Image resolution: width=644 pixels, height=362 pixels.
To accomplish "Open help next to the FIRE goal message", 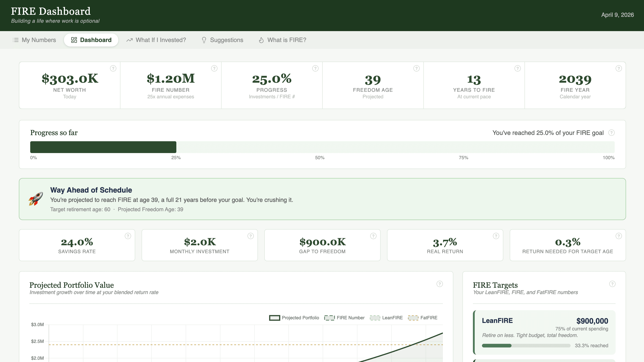I will pyautogui.click(x=612, y=133).
